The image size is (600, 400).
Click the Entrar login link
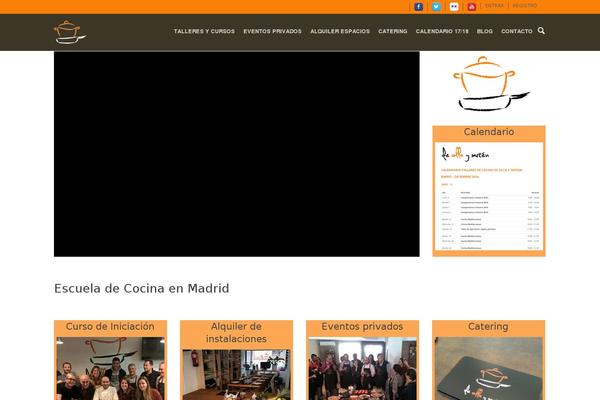pos(494,6)
